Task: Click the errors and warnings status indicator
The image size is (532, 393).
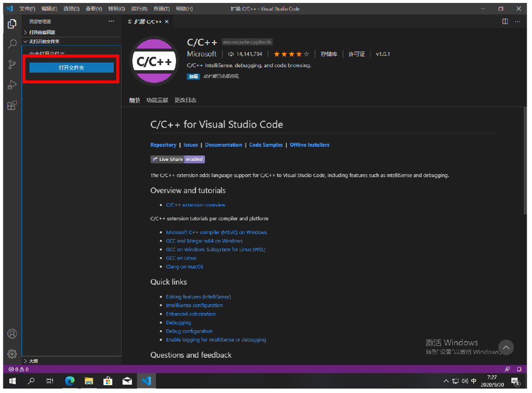Action: [x=19, y=369]
